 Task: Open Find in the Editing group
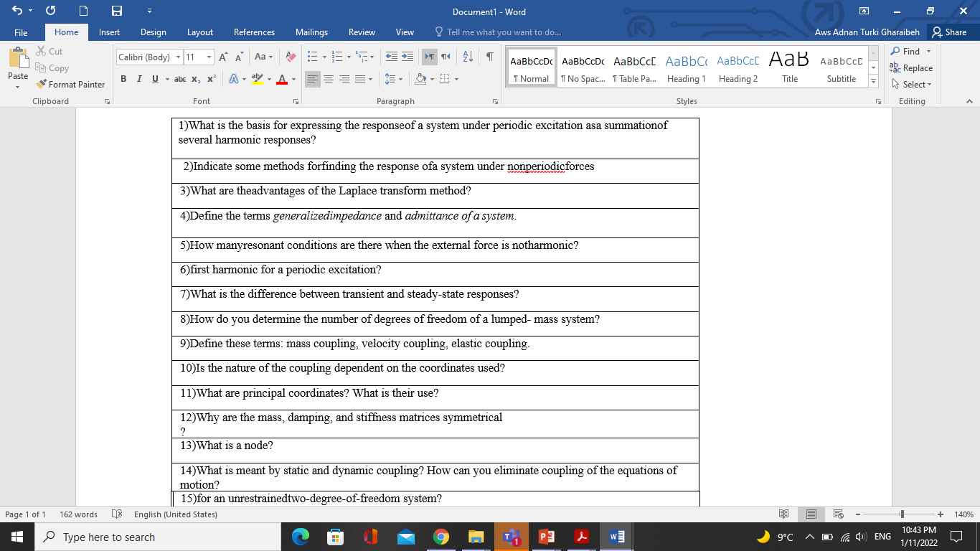click(x=910, y=51)
